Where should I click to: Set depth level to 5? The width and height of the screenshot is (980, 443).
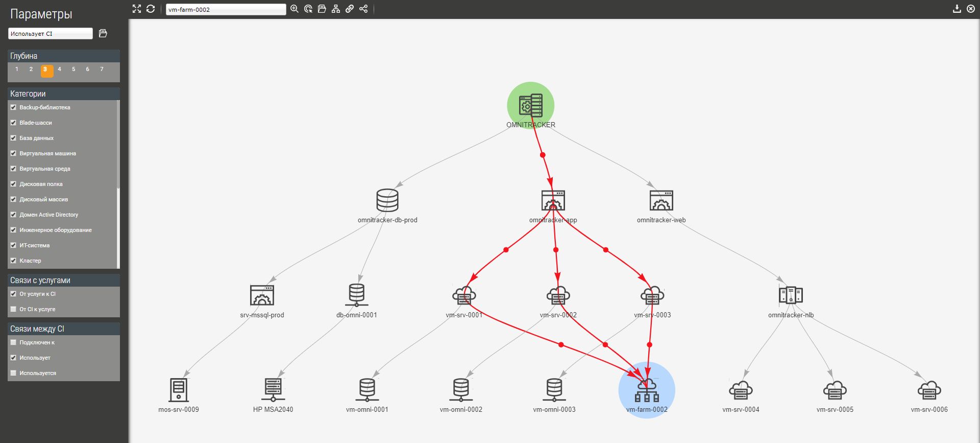73,69
